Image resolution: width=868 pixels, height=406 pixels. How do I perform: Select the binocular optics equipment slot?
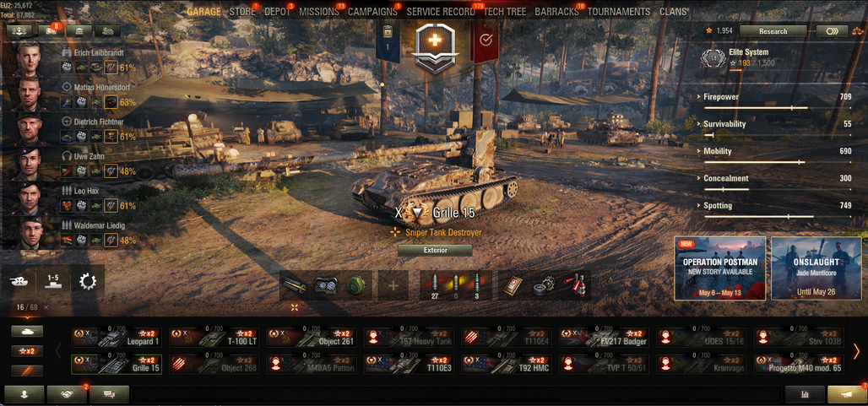[326, 285]
